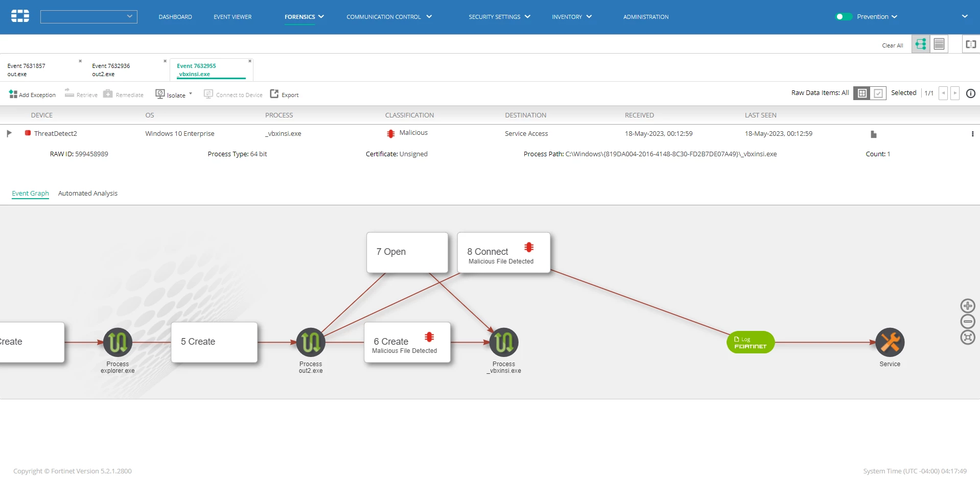Open the ThreatDetect2 row options menu
980x478 pixels.
(972, 134)
